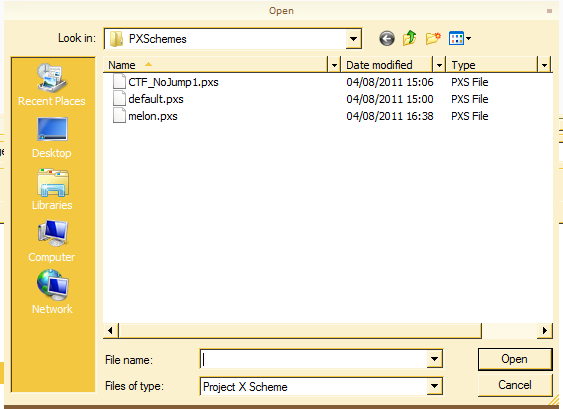Viewport: 563px width, 409px height.
Task: Create a new folder icon
Action: (x=433, y=38)
